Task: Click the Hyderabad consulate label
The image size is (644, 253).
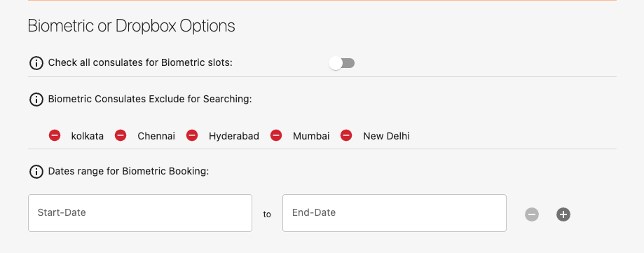Action: (x=233, y=137)
